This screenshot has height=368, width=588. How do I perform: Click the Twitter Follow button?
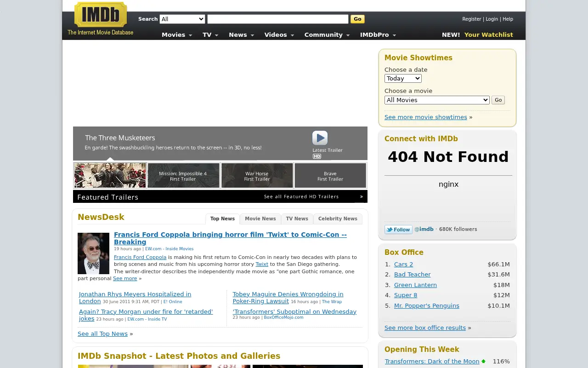point(398,230)
